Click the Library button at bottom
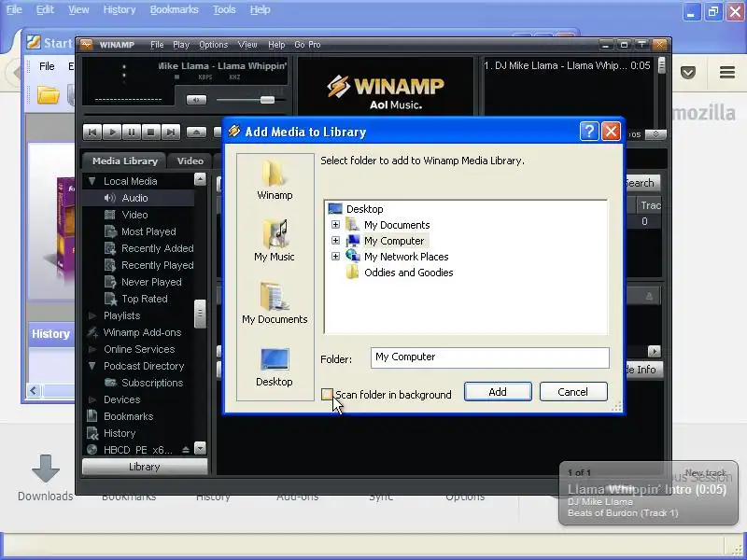The width and height of the screenshot is (747, 560). 145,467
